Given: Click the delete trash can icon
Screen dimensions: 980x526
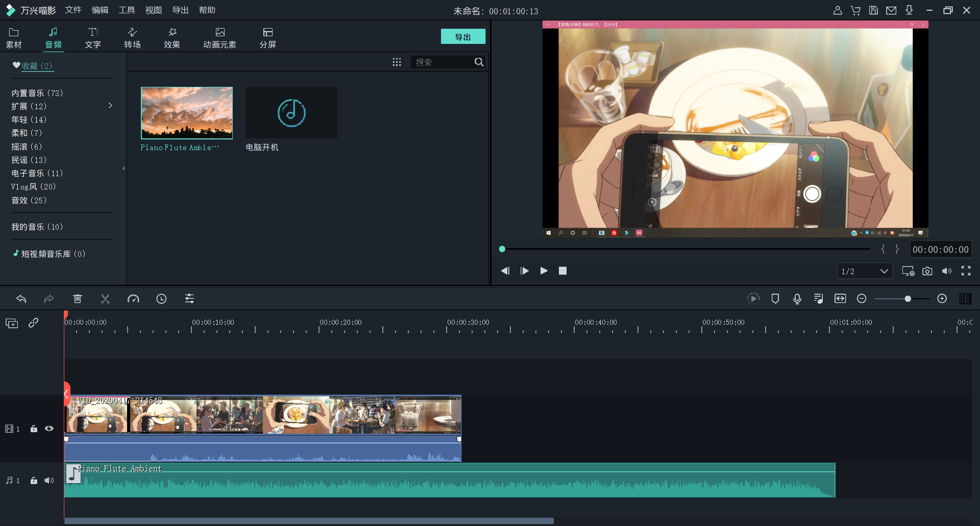Looking at the screenshot, I should 78,299.
